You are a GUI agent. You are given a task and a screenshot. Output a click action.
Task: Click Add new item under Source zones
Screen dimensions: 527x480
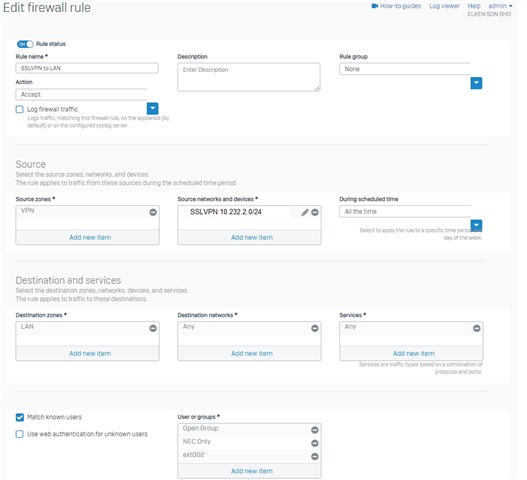click(90, 237)
